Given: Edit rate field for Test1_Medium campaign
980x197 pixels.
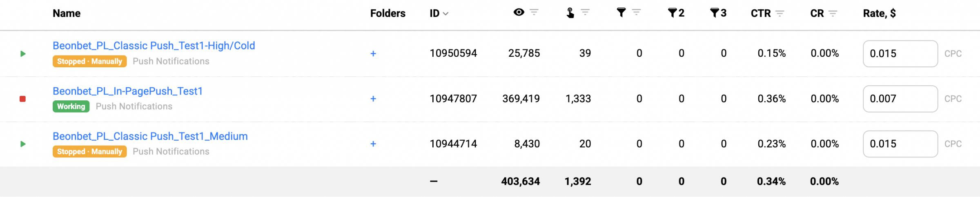Looking at the screenshot, I should (x=900, y=144).
